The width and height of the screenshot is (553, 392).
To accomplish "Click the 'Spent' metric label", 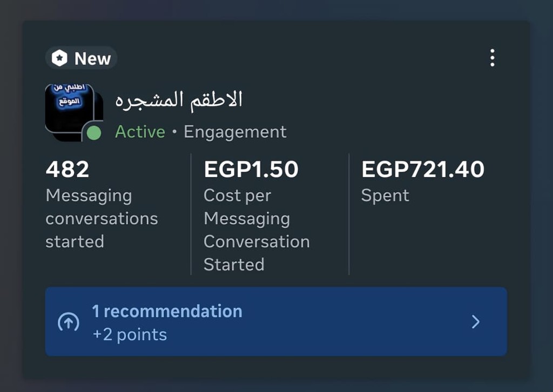I will pos(385,195).
